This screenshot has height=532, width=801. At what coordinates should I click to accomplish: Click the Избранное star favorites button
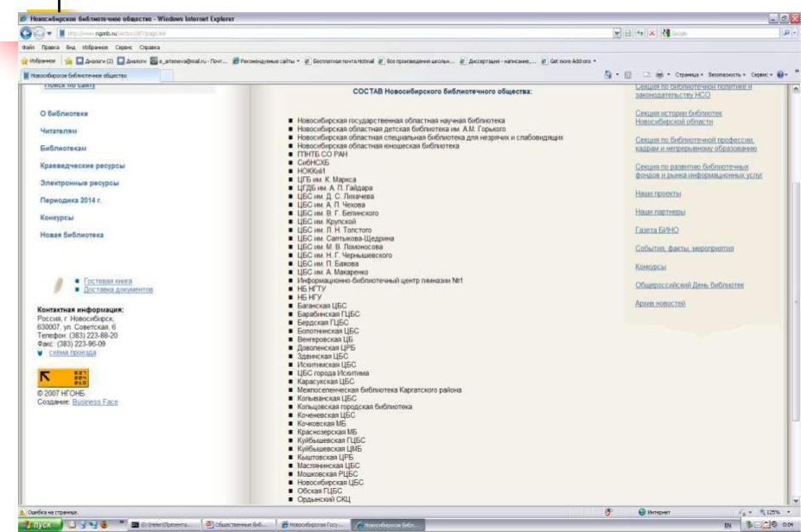point(38,60)
